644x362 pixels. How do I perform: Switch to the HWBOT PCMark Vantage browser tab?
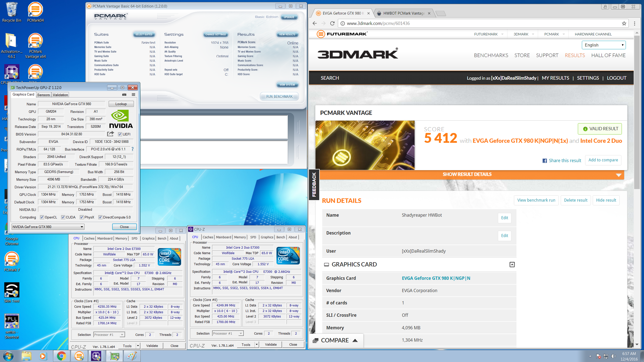(404, 13)
